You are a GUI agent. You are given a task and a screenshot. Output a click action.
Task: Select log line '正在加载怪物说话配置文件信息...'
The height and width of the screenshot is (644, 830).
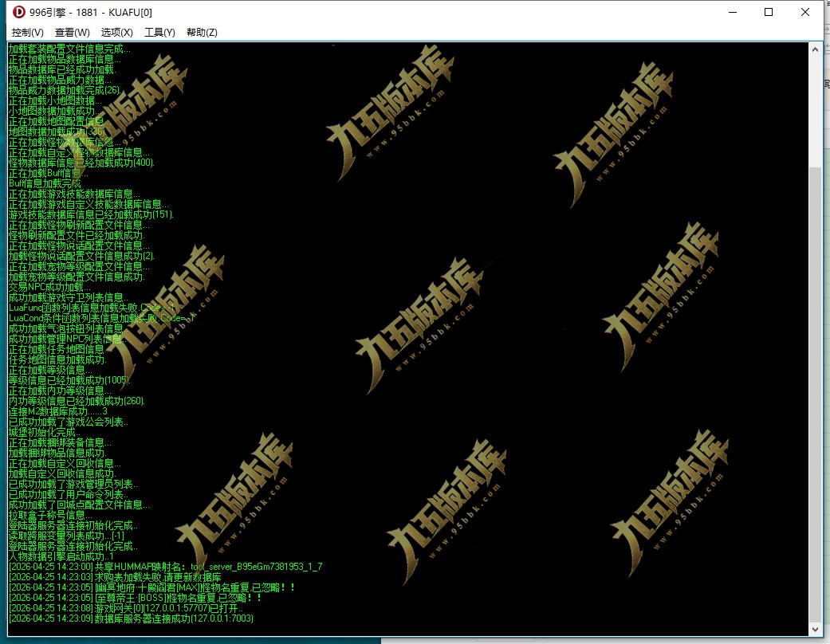click(79, 245)
